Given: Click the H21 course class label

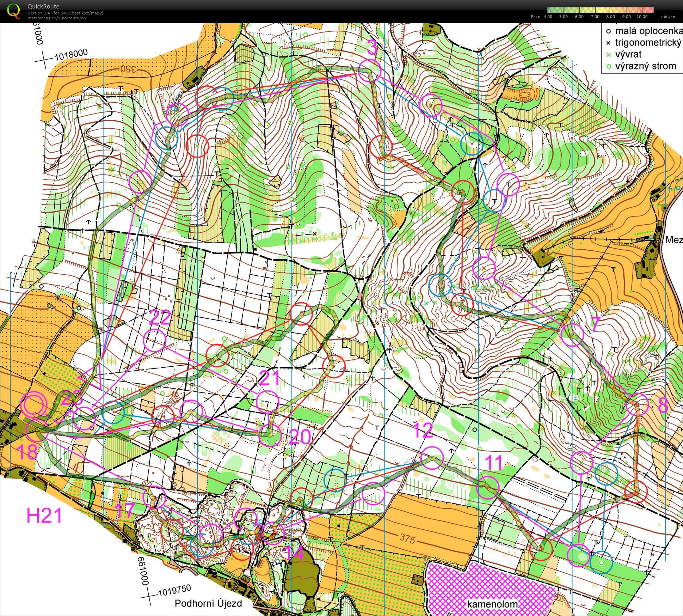Looking at the screenshot, I should [44, 516].
